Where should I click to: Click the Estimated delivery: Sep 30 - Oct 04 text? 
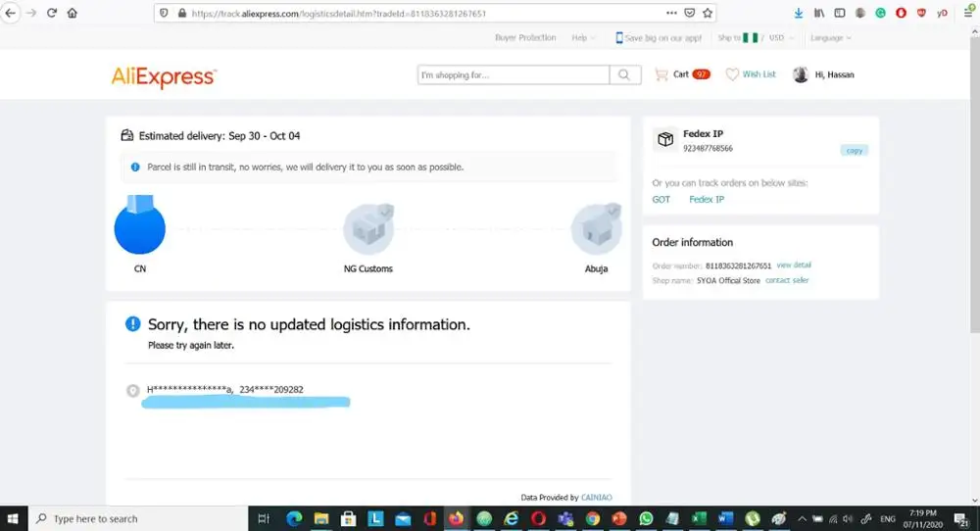(220, 135)
